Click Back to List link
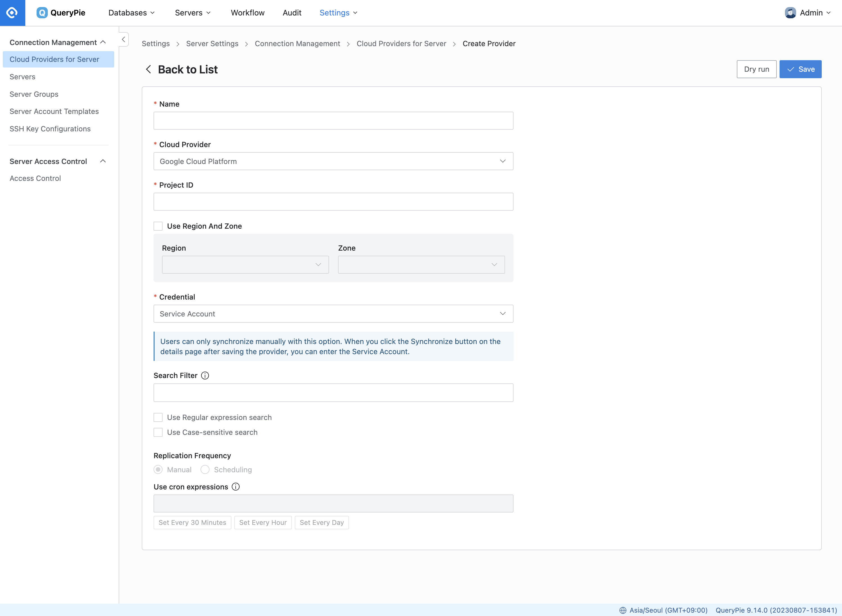Viewport: 842px width, 616px height. click(x=188, y=69)
